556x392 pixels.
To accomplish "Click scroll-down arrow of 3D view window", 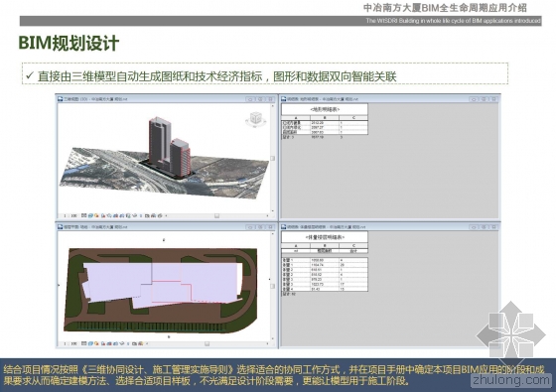I will pos(273,210).
